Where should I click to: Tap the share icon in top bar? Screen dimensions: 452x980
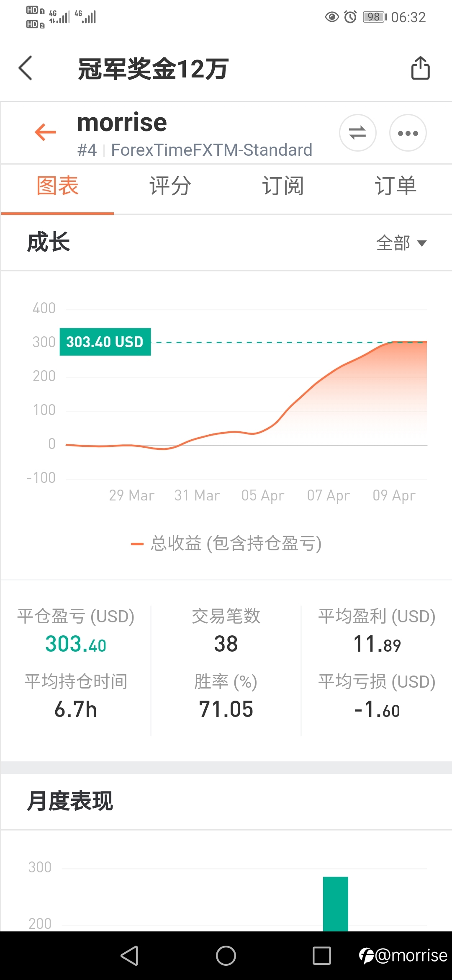click(420, 68)
